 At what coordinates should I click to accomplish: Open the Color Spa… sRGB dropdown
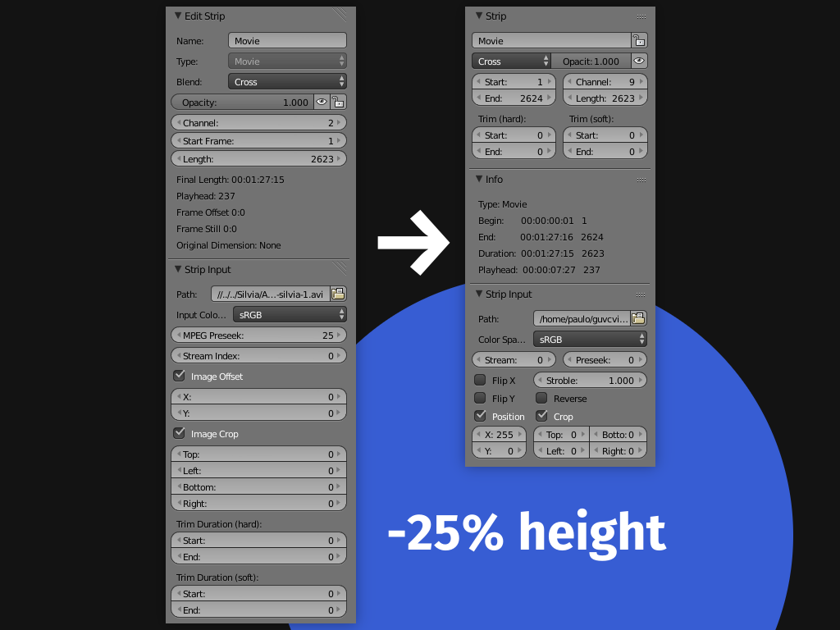[590, 339]
